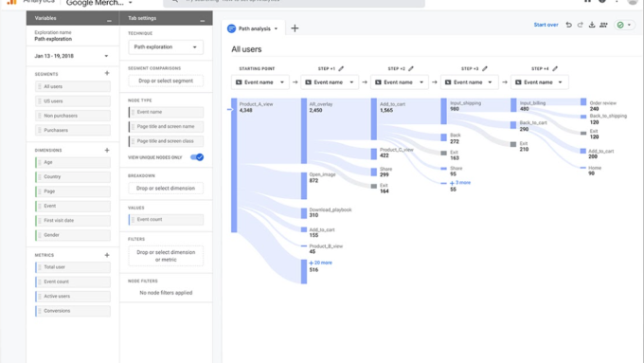The image size is (644, 363).
Task: Share exploration with users icon
Action: pyautogui.click(x=603, y=25)
